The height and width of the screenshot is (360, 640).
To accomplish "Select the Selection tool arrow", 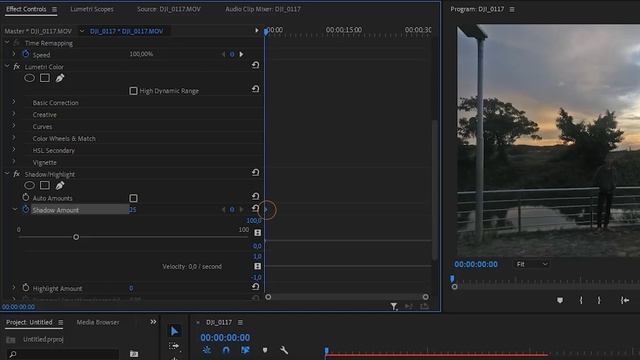I will pos(174,331).
